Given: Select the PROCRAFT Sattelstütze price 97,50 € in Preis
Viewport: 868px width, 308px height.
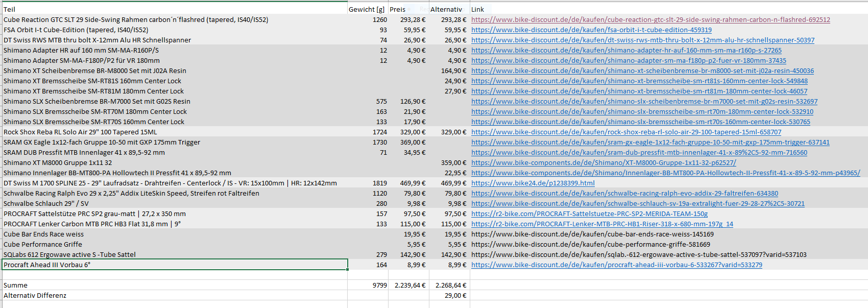Looking at the screenshot, I should [x=408, y=214].
